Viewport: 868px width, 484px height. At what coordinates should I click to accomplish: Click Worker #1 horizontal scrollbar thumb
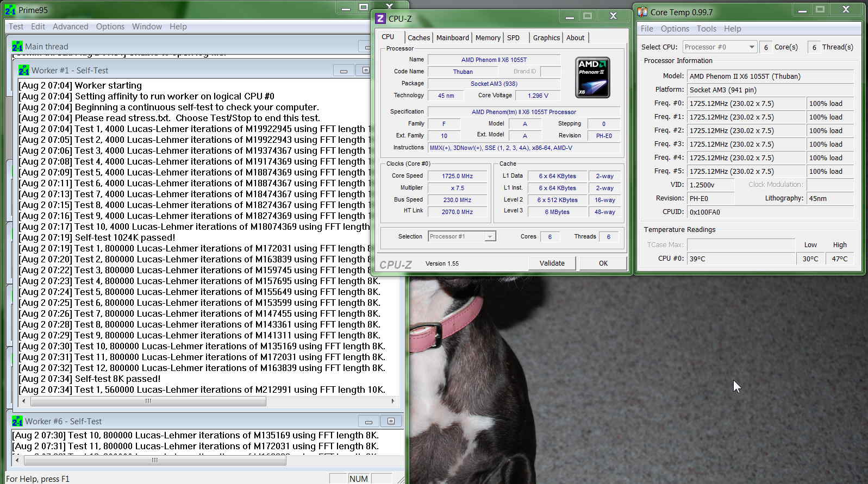pos(148,401)
